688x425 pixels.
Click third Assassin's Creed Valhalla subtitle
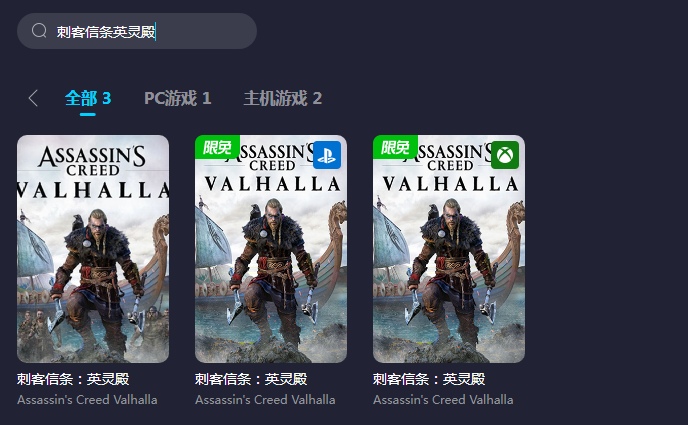(x=443, y=400)
